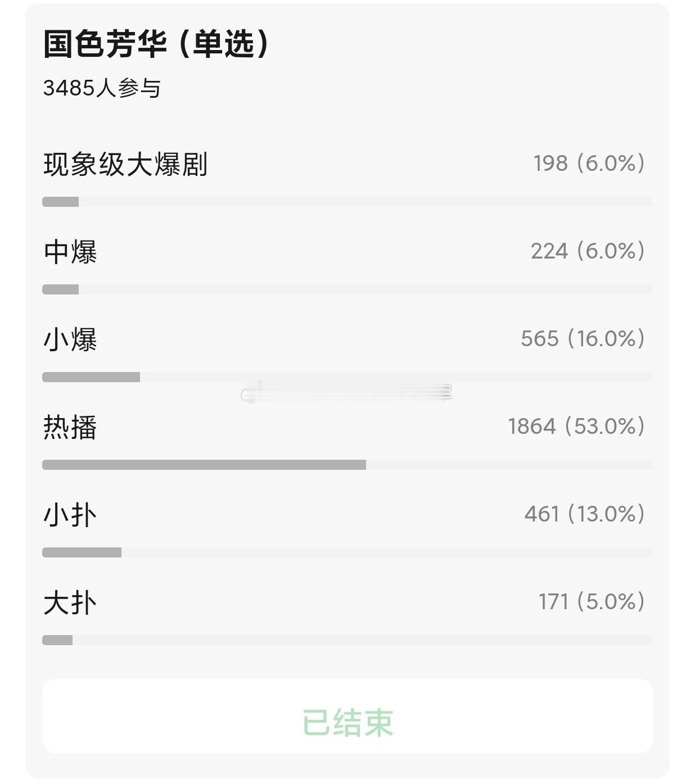Click the 198 (6.0%) vote count
This screenshot has width=695, height=784.
tap(589, 164)
